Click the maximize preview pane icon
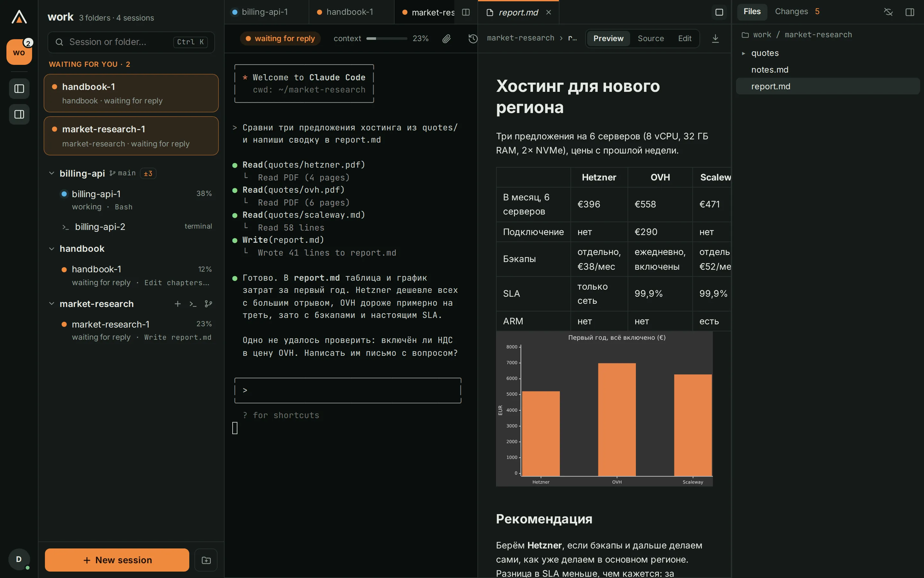The height and width of the screenshot is (578, 924). 719,12
